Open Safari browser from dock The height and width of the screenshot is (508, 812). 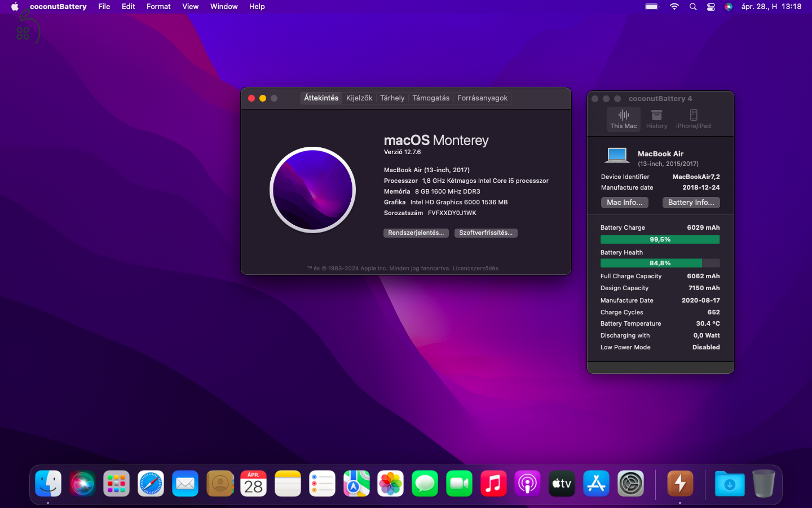[151, 484]
